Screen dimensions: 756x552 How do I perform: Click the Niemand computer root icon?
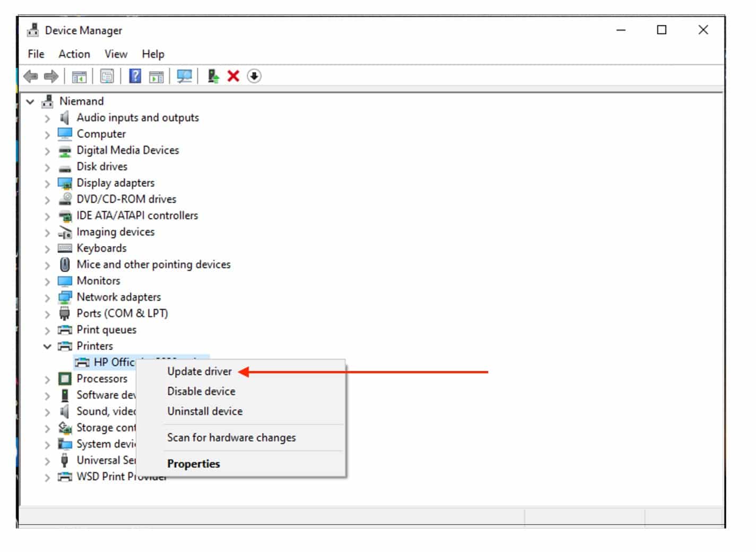(x=48, y=101)
